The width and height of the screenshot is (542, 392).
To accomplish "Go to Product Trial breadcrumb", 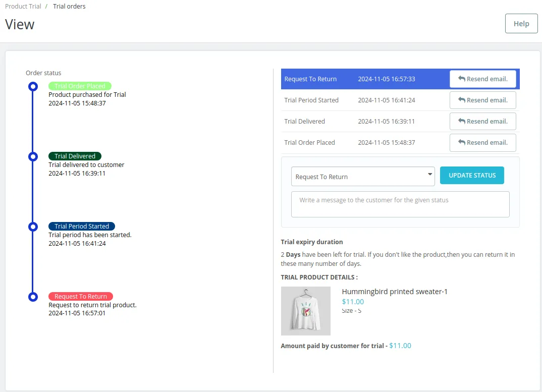I will 23,6.
